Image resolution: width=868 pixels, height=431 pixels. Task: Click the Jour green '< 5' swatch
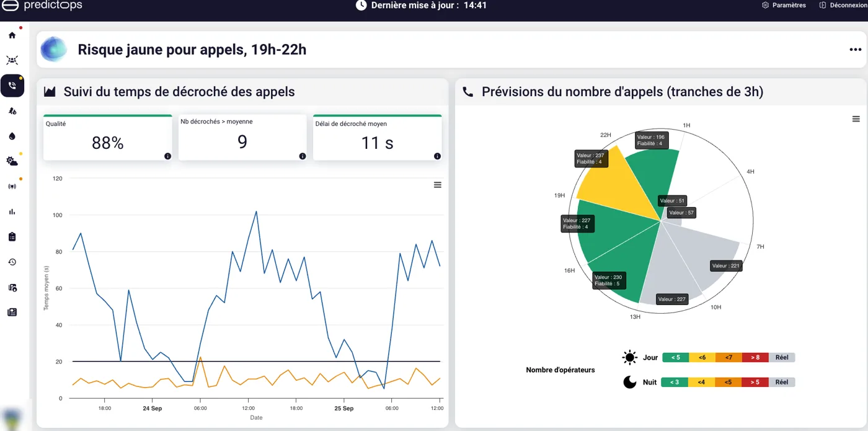(x=676, y=358)
